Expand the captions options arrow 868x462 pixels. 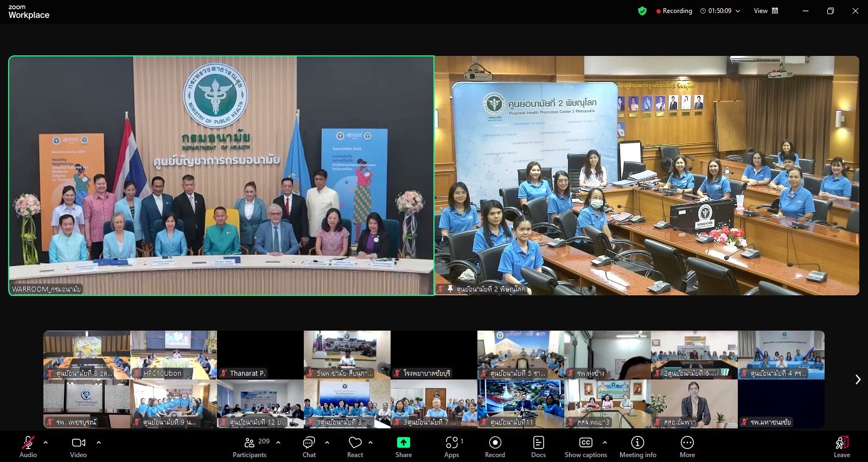point(605,442)
